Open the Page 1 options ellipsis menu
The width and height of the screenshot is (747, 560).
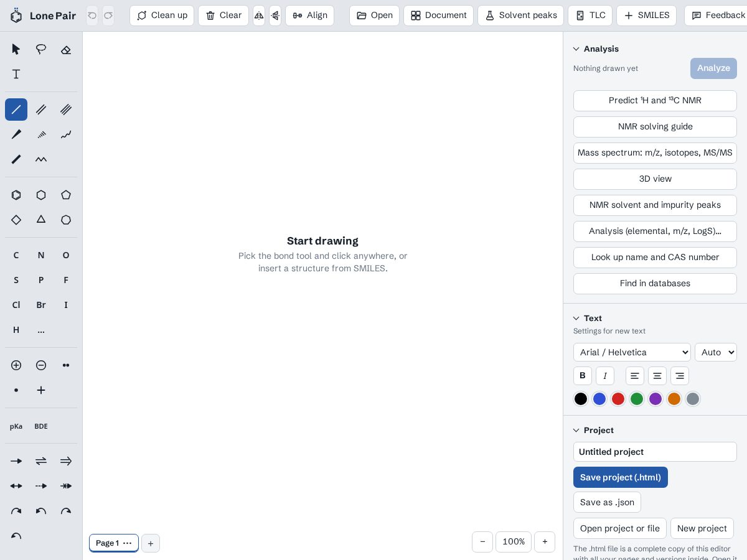tap(128, 543)
